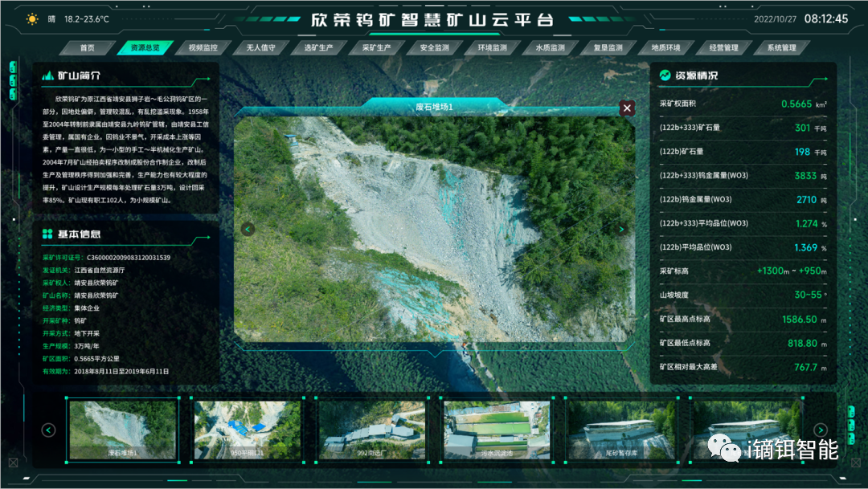Show next image in popup viewer

pos(621,230)
